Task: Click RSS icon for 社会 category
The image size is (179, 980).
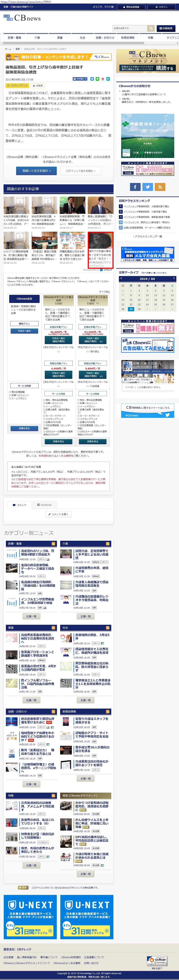Action: [x=108, y=628]
